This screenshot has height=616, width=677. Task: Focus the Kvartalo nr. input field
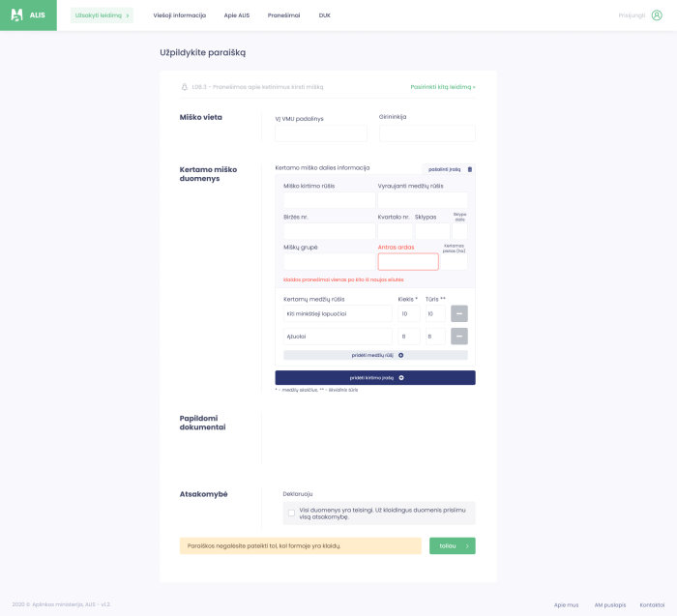[395, 231]
